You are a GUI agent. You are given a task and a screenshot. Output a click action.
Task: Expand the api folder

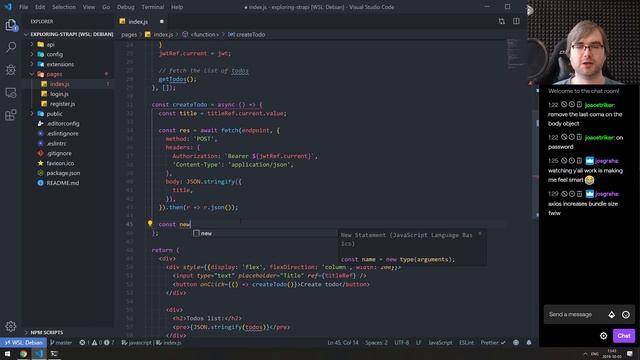click(32, 44)
